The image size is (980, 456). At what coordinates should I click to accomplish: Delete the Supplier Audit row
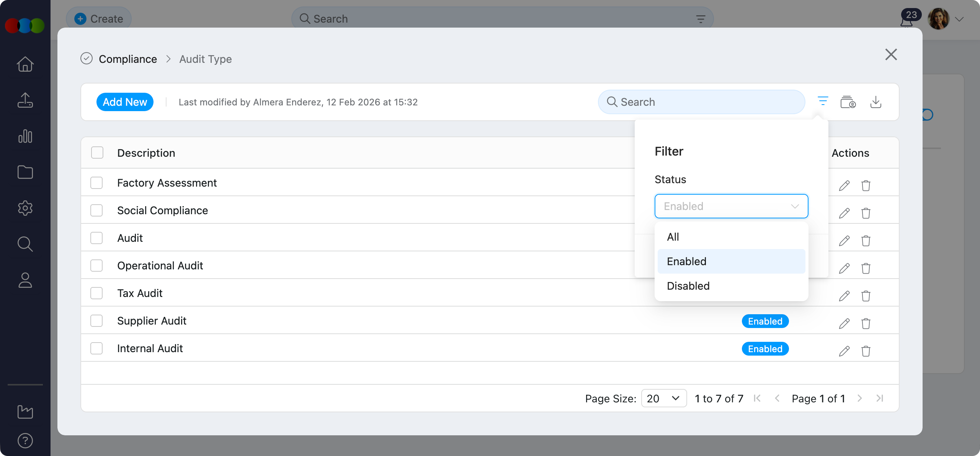[866, 323]
